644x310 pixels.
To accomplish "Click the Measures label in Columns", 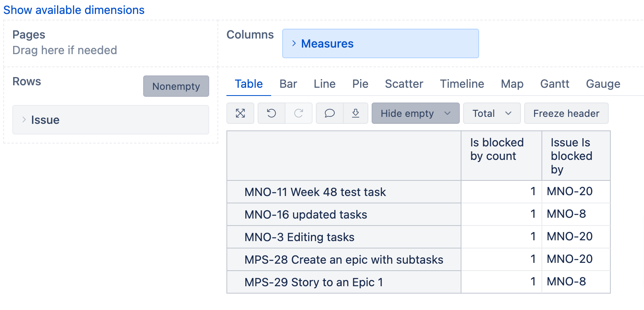I will coord(327,43).
